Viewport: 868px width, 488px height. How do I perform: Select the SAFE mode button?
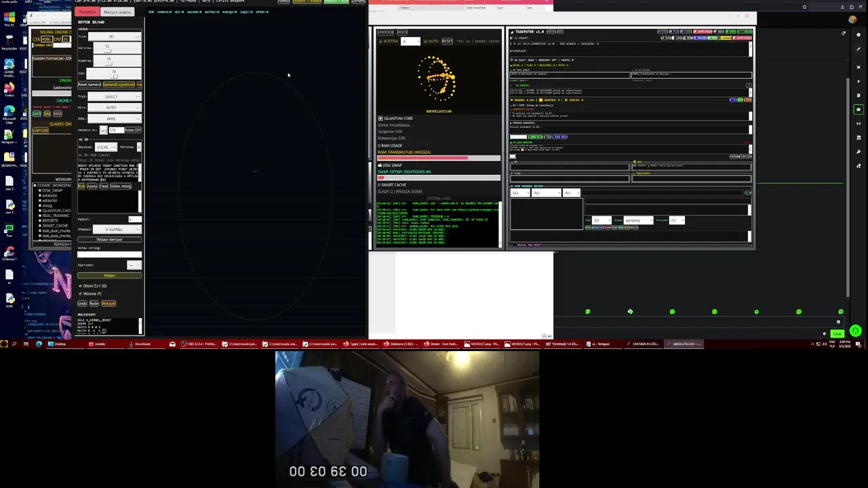point(37,113)
